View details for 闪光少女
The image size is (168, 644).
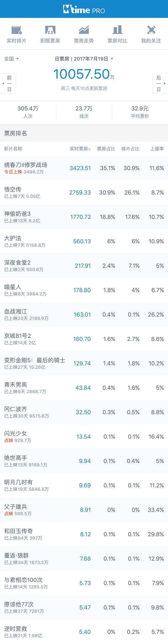pyautogui.click(x=84, y=437)
